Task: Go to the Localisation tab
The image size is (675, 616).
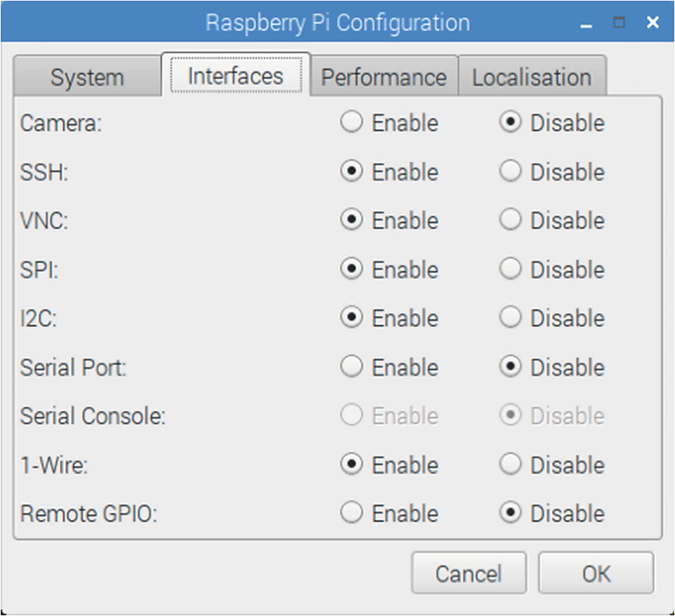Action: (532, 77)
